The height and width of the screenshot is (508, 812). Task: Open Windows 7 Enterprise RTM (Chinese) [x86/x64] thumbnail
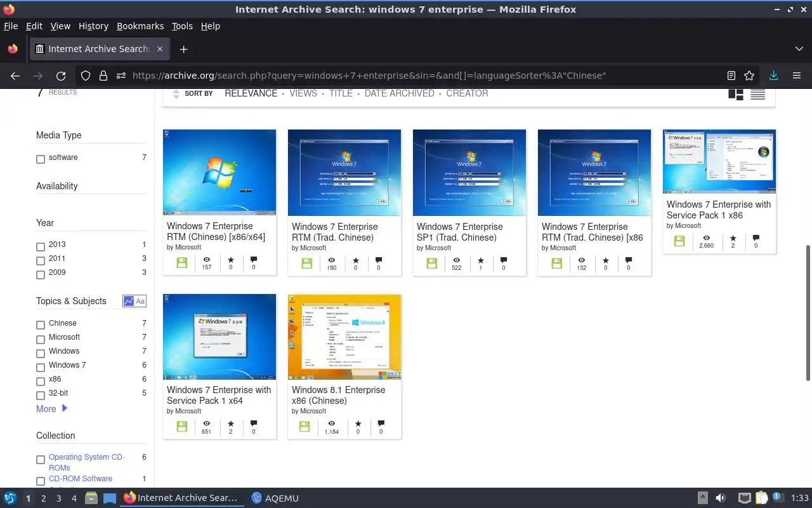pyautogui.click(x=219, y=172)
